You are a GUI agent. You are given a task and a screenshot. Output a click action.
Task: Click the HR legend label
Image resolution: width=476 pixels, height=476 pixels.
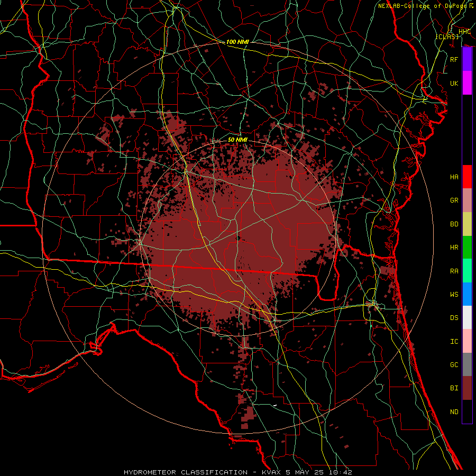click(x=454, y=248)
